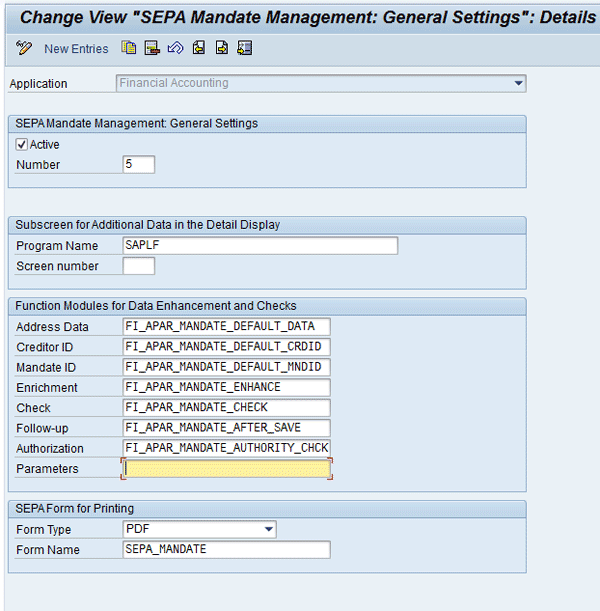Open the Application dropdown list
The image size is (600, 611).
(x=518, y=84)
